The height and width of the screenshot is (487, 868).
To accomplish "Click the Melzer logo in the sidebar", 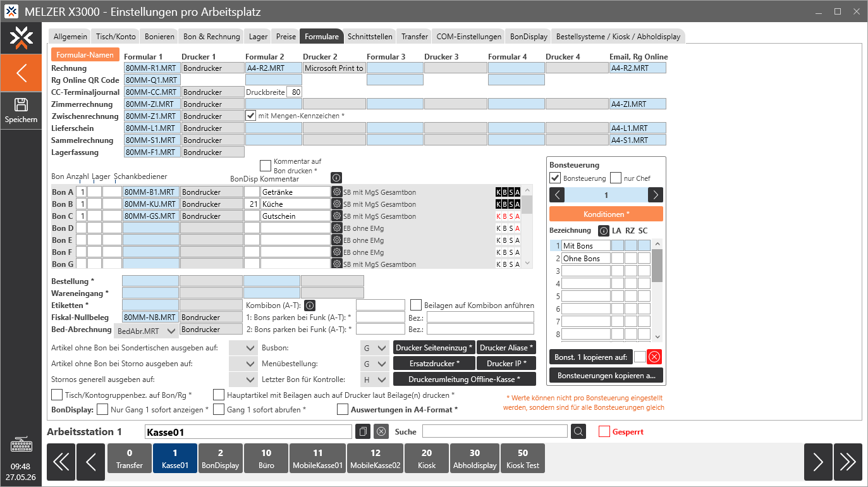I will tap(21, 39).
